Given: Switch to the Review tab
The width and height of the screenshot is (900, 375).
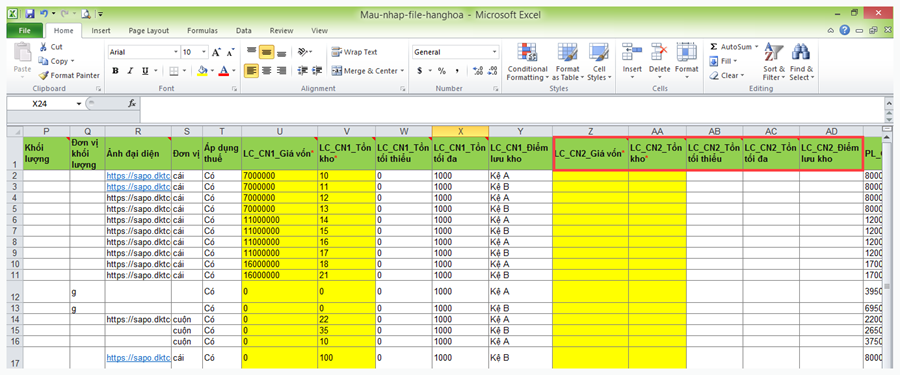Looking at the screenshot, I should (281, 30).
